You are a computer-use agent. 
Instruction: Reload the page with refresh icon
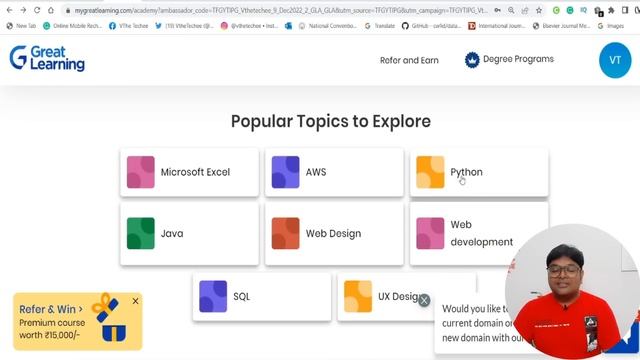click(37, 10)
